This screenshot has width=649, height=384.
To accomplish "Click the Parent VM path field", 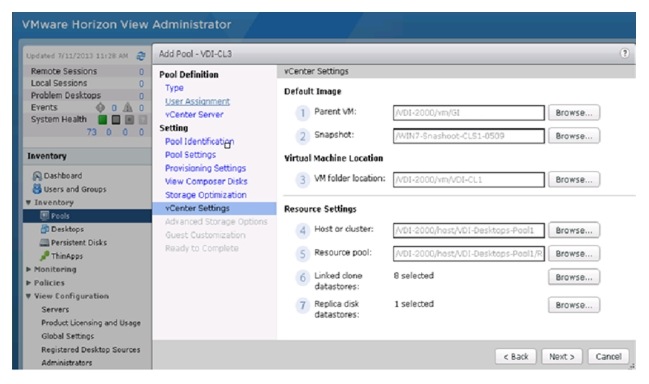I will [469, 113].
